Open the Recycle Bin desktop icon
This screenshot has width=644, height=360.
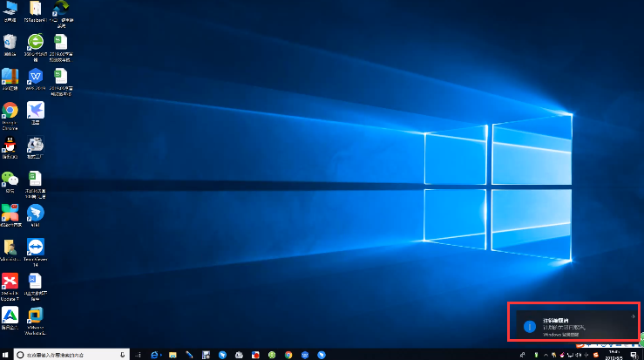coord(10,43)
